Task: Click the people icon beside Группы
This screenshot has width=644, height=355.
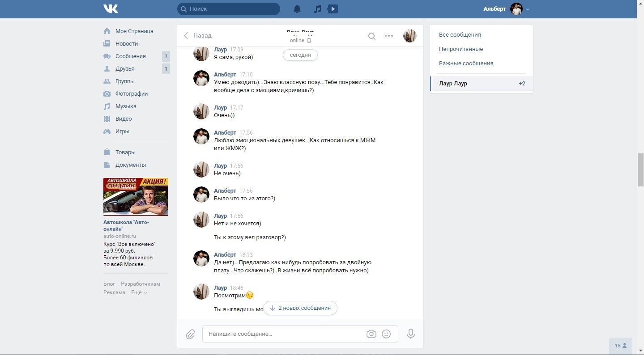Action: coord(107,81)
